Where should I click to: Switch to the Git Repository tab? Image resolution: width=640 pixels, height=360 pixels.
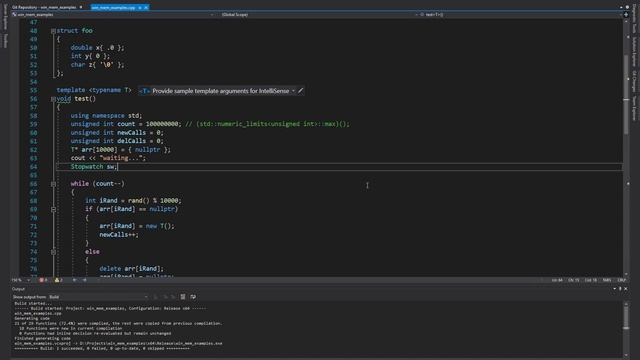[x=44, y=7]
